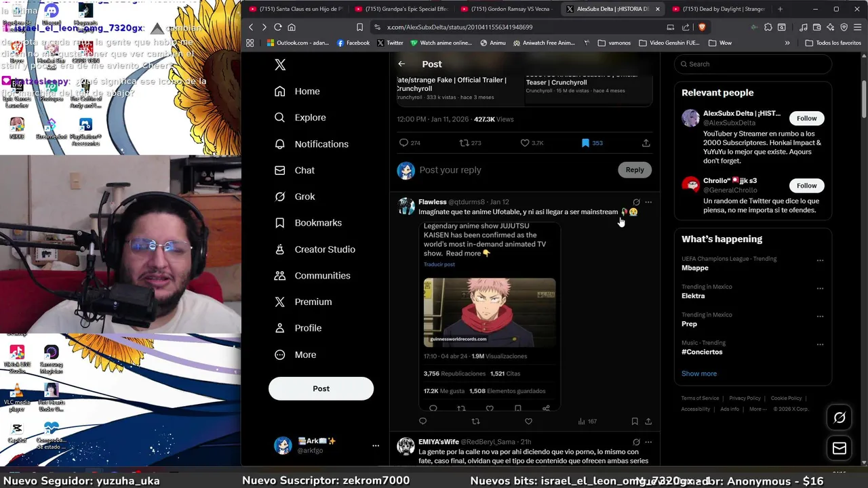The height and width of the screenshot is (488, 868).
Task: Open more options for Mbappe trend
Action: click(820, 260)
